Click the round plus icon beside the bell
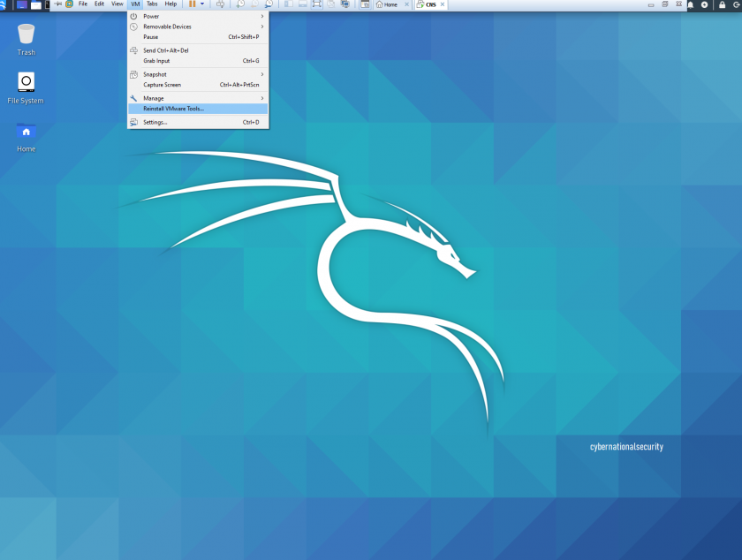 (x=705, y=4)
